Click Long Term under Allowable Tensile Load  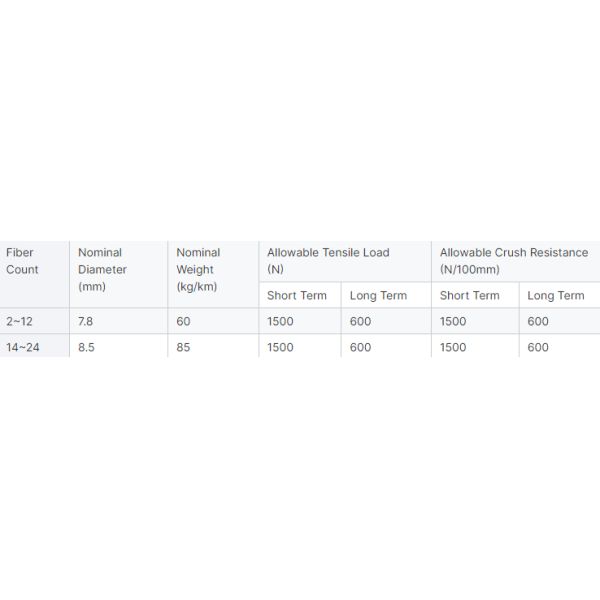tap(378, 295)
